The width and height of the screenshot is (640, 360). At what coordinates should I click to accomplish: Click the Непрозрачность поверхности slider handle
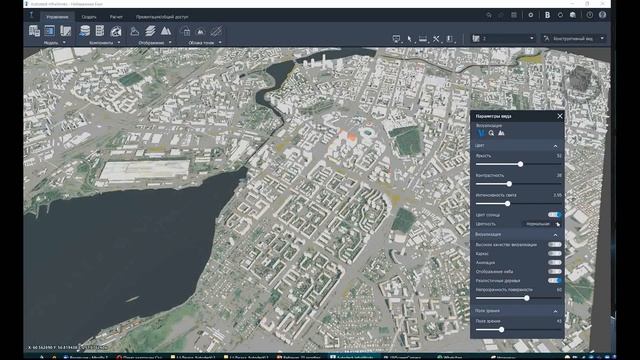527,298
